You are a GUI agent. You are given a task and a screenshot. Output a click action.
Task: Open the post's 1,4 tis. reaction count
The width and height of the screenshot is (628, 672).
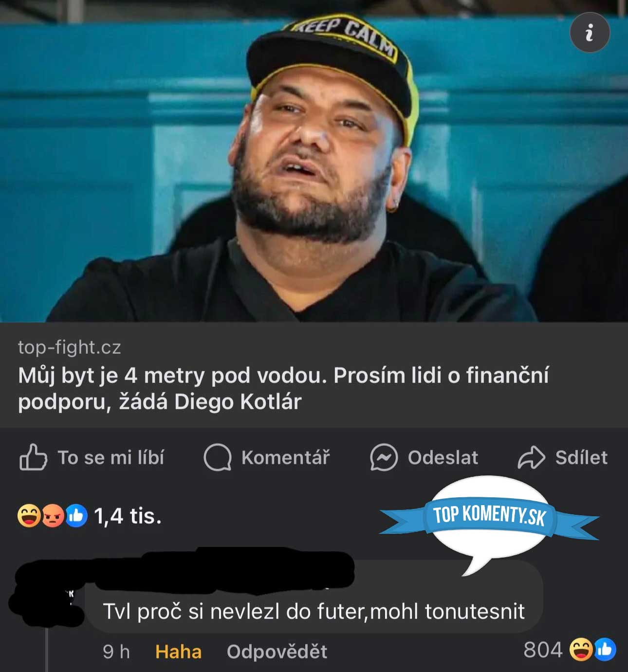pos(128,516)
